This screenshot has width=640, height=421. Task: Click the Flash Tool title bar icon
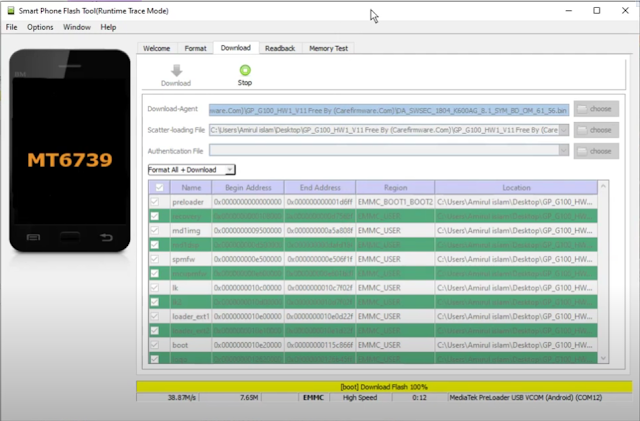[x=11, y=11]
